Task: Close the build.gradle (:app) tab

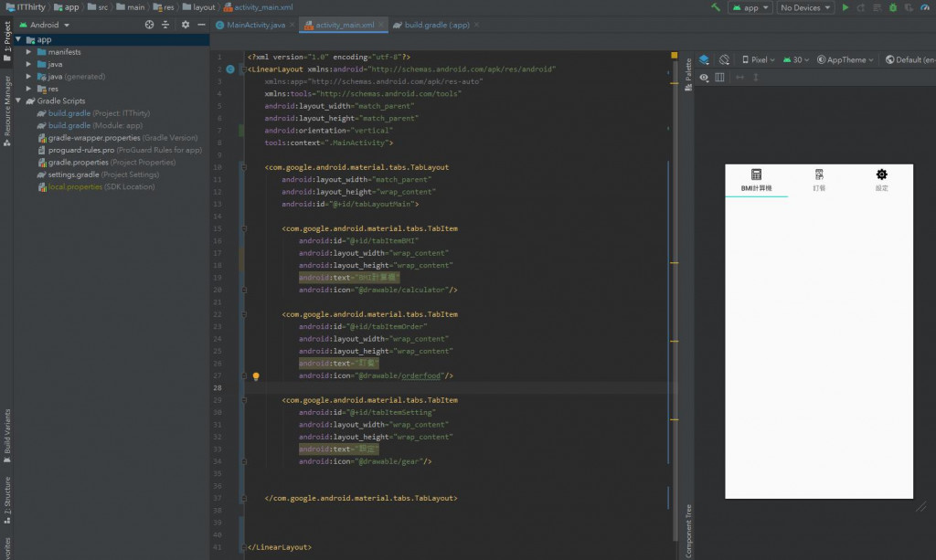Action: (476, 25)
